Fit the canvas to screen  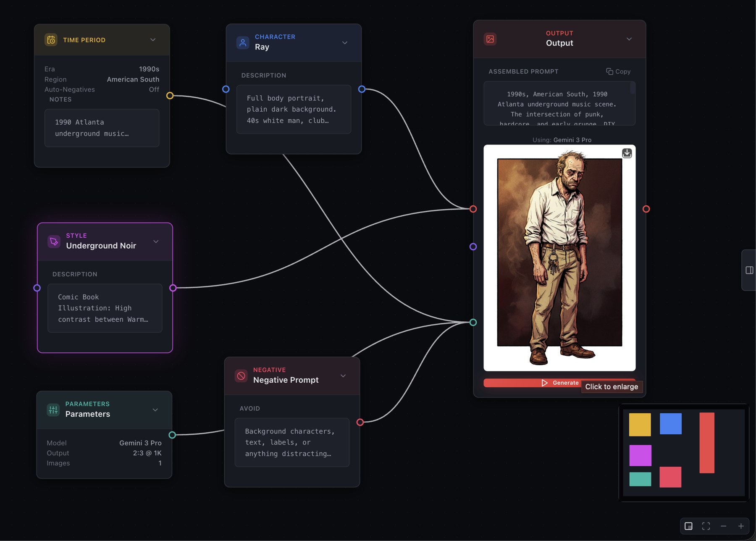pyautogui.click(x=706, y=526)
